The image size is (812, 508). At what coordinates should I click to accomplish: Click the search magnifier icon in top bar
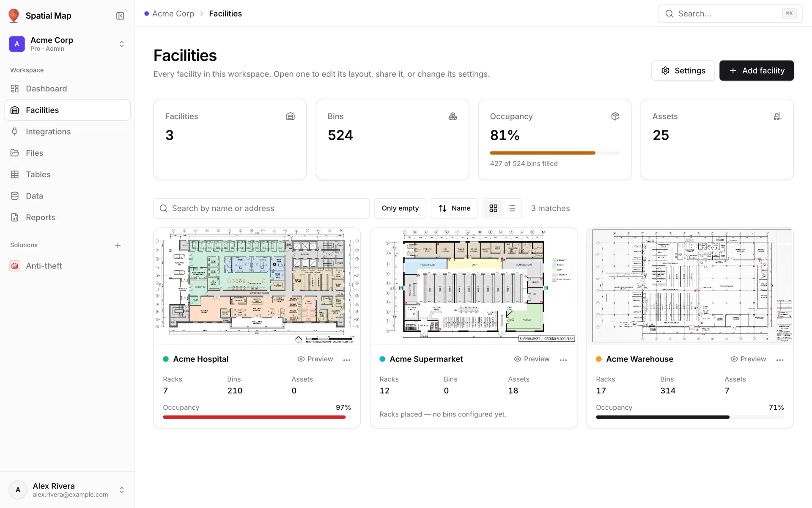point(669,14)
